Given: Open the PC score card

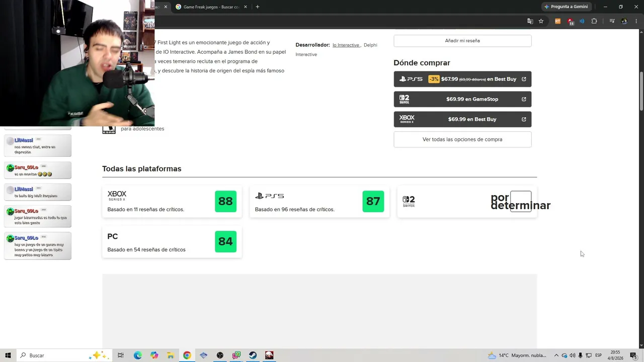Looking at the screenshot, I should click(172, 242).
